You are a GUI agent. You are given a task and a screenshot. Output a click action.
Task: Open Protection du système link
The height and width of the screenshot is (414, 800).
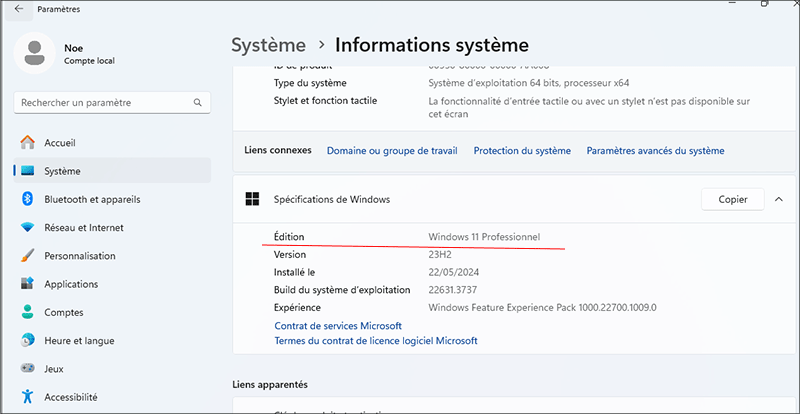(x=522, y=151)
